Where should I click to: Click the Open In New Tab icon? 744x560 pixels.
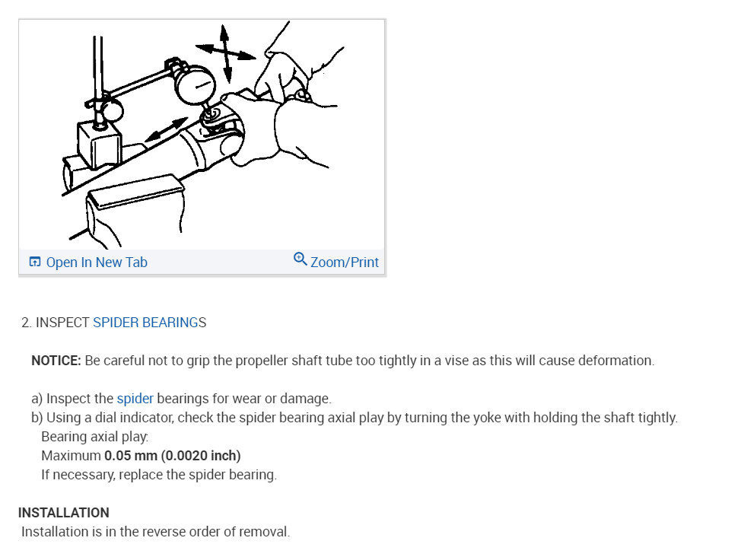coord(35,262)
